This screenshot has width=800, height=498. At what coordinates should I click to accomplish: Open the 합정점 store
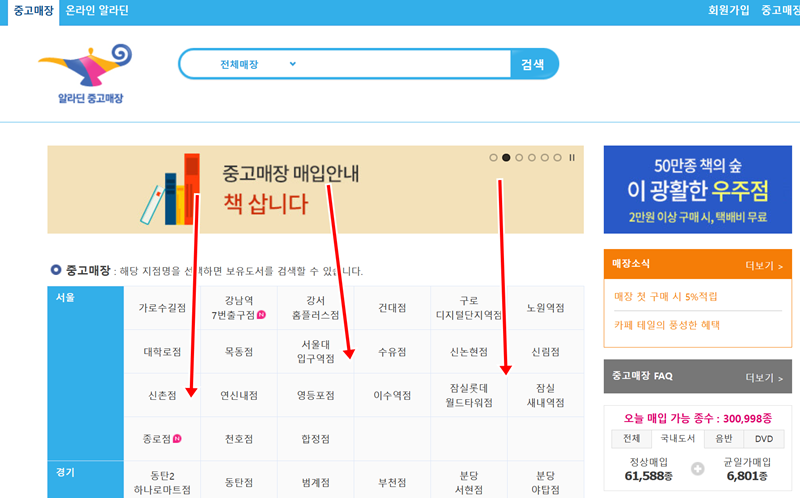click(x=315, y=439)
